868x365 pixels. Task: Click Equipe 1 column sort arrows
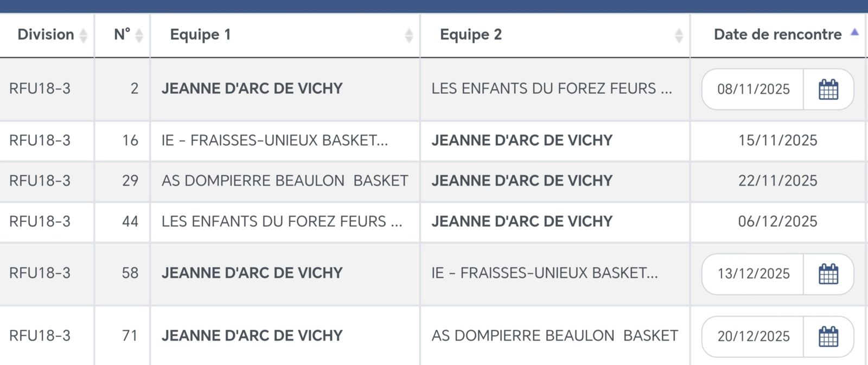pyautogui.click(x=409, y=35)
